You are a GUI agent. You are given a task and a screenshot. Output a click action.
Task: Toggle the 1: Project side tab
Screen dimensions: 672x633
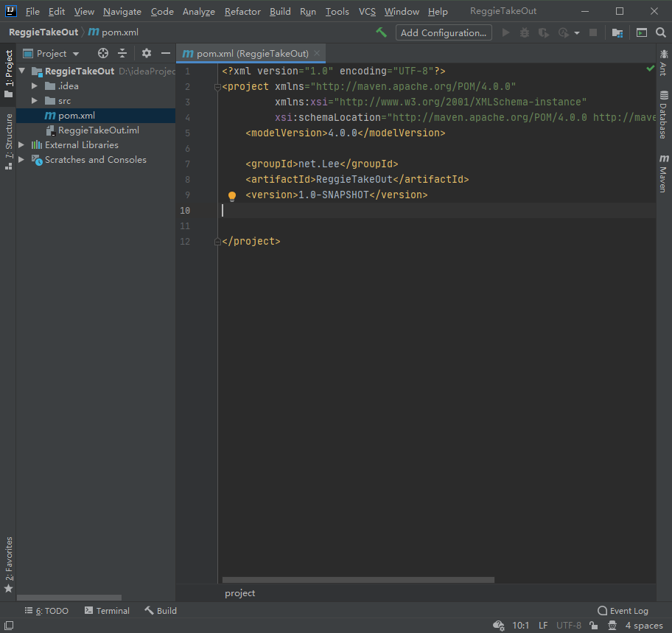coord(9,74)
